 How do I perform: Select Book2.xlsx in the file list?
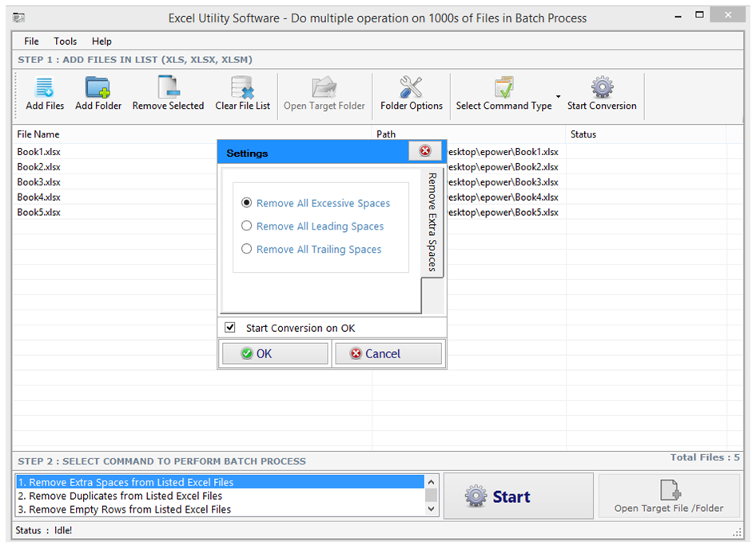click(38, 167)
